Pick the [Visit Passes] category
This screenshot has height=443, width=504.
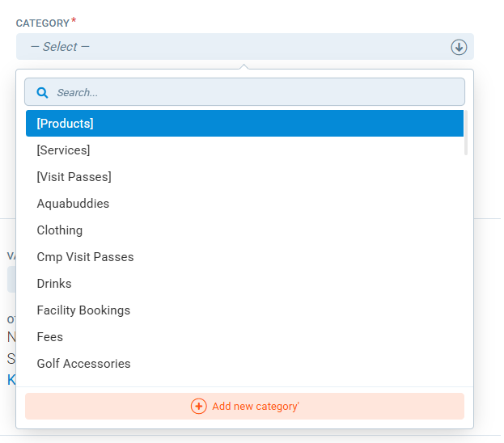click(74, 177)
